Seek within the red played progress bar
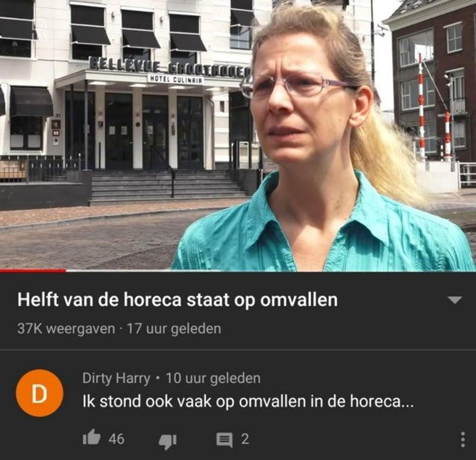This screenshot has height=460, width=476. pos(33,271)
